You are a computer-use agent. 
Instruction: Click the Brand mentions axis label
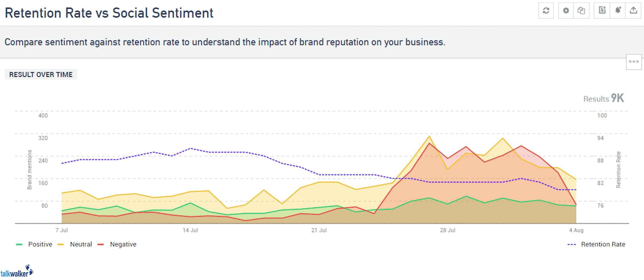29,170
